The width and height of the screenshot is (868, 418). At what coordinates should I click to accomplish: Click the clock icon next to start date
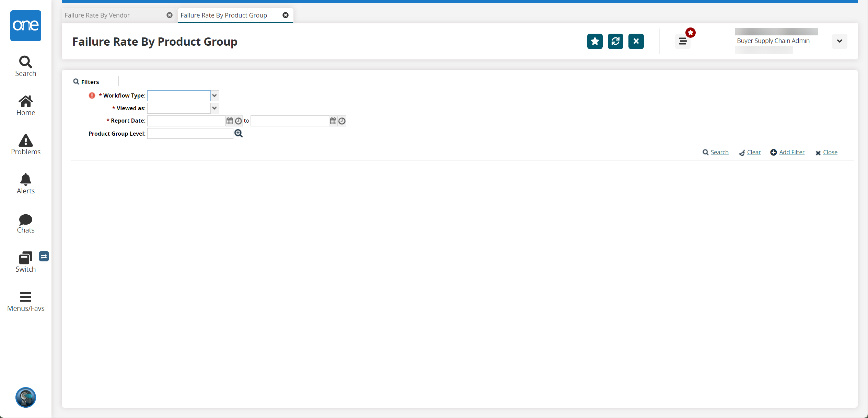tap(239, 121)
